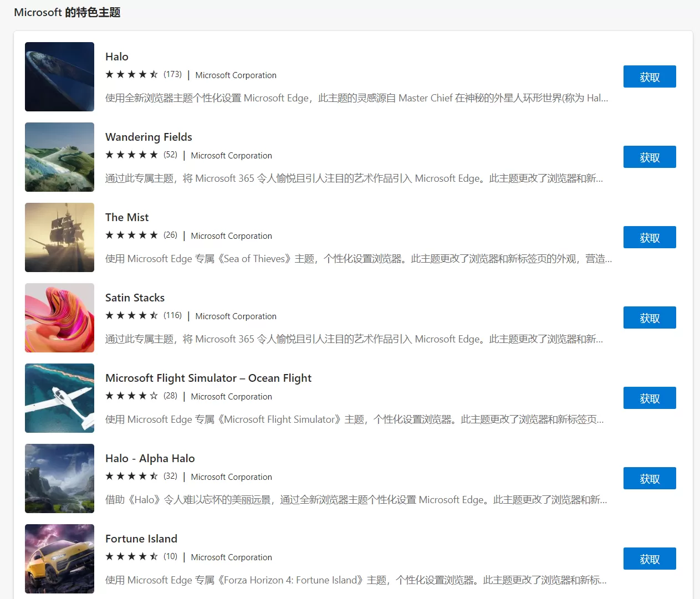Click Wandering Fields Microsoft 365 description

pos(354,178)
